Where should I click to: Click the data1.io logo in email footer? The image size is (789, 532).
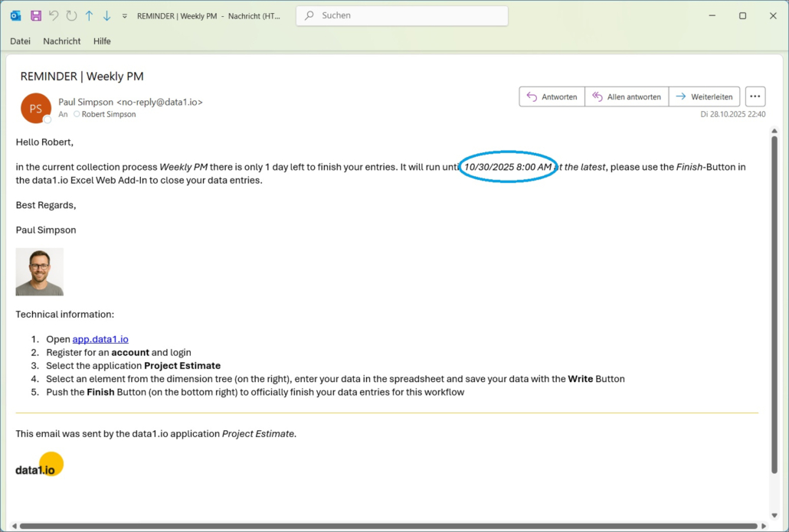(39, 465)
